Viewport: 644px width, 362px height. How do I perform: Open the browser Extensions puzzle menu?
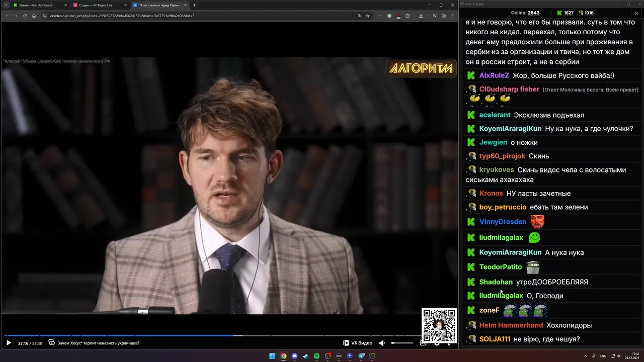408,16
